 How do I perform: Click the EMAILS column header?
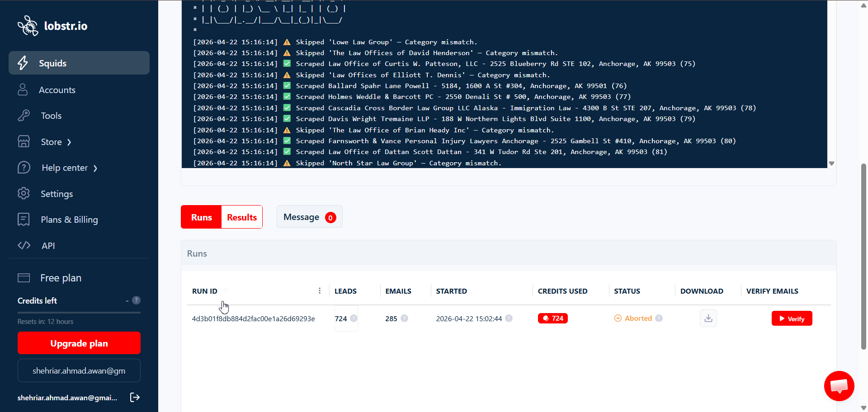tap(398, 291)
